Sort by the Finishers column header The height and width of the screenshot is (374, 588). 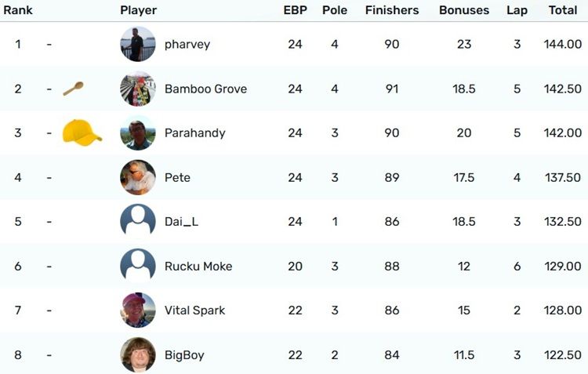(392, 10)
